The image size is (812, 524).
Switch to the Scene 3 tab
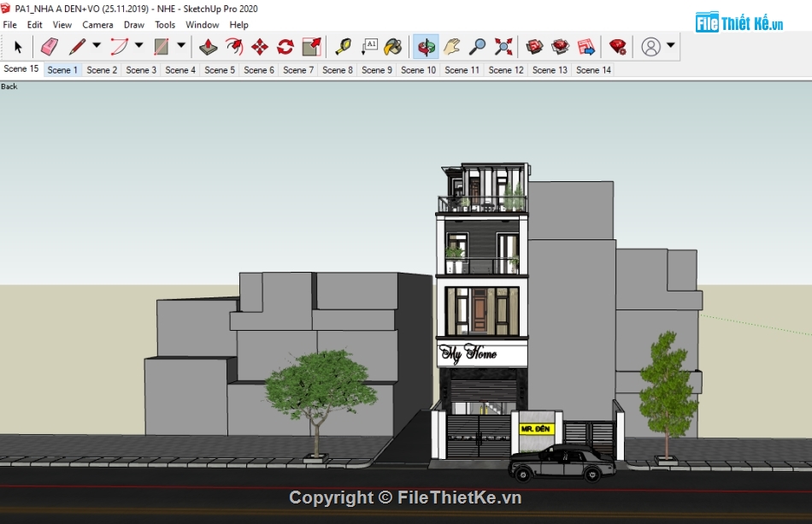(141, 70)
